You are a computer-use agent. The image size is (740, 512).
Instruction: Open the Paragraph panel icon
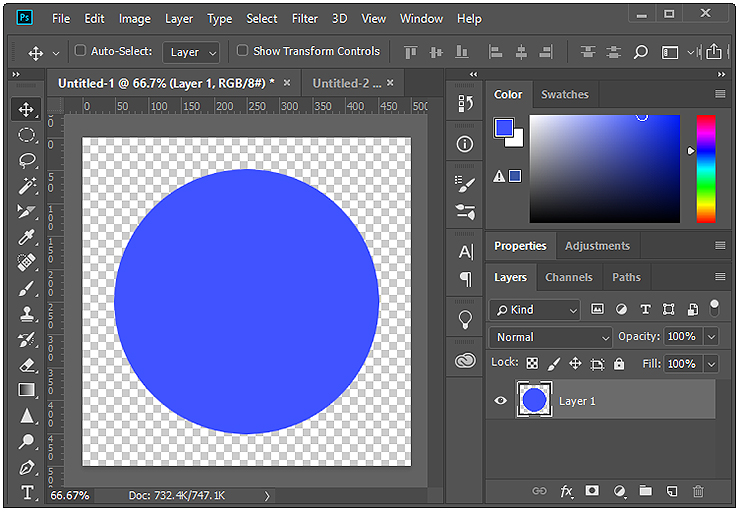[465, 279]
